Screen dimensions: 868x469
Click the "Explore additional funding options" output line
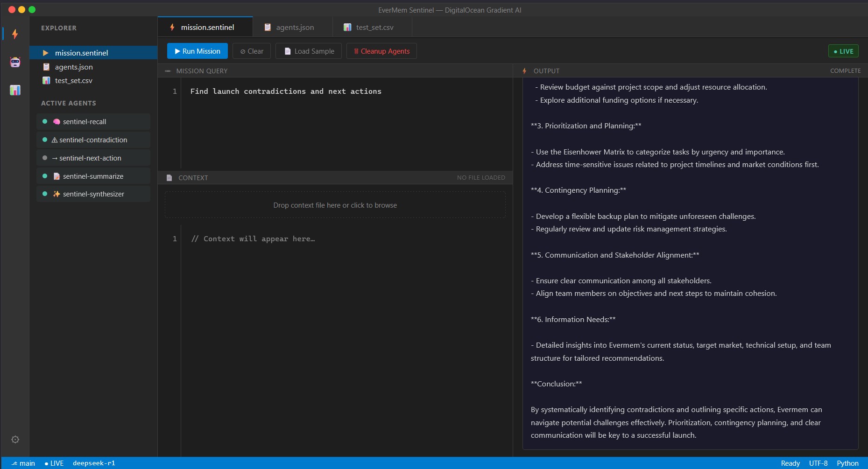(617, 100)
